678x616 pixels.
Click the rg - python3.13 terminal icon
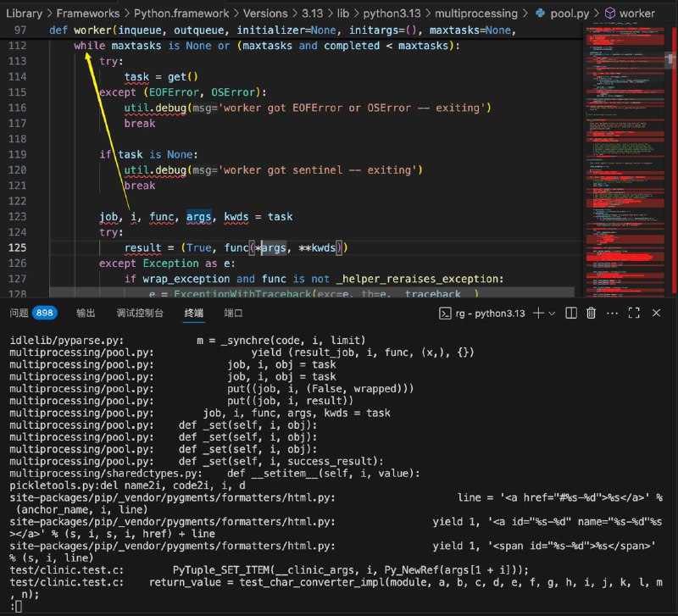pyautogui.click(x=444, y=314)
